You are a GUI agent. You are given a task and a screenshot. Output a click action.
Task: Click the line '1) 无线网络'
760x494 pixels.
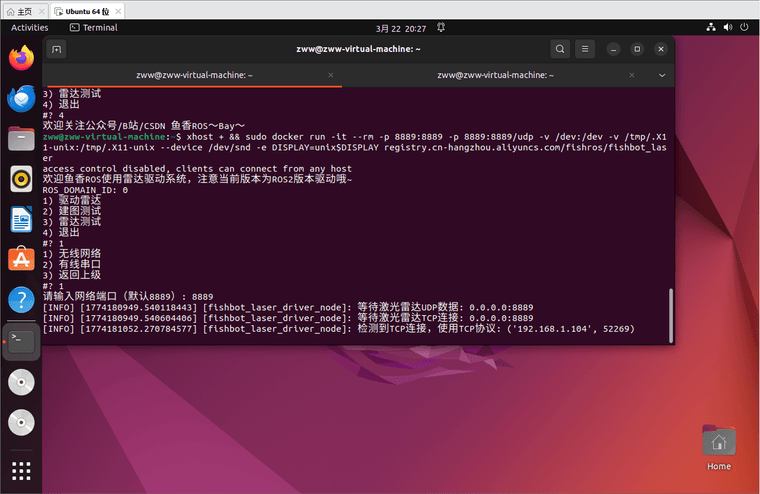72,254
